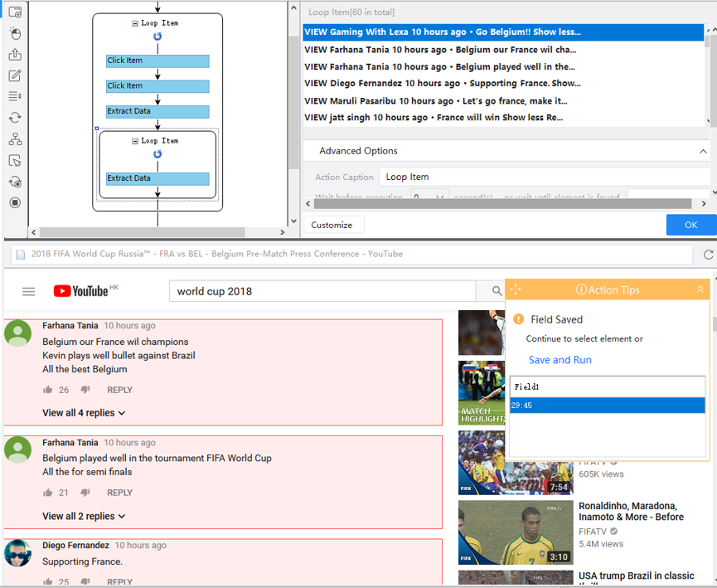Click the page title address field
Image resolution: width=717 pixels, height=588 pixels.
coord(352,255)
